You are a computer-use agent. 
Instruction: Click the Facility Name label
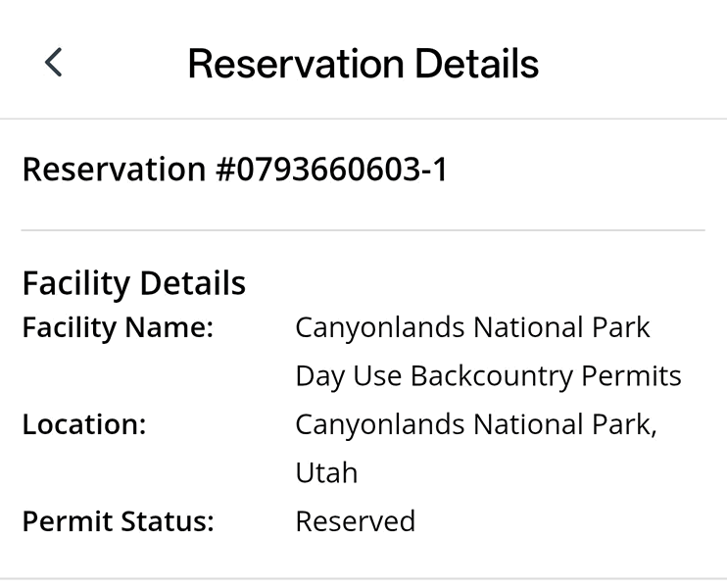coord(118,327)
